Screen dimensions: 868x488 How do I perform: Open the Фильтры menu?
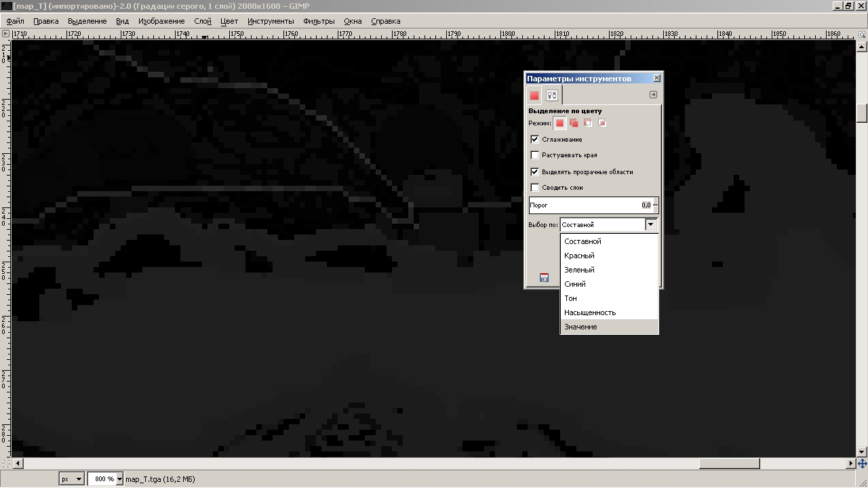319,21
